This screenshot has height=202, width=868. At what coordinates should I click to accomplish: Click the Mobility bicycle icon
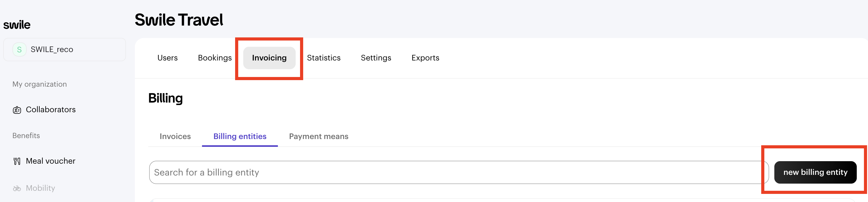click(17, 189)
